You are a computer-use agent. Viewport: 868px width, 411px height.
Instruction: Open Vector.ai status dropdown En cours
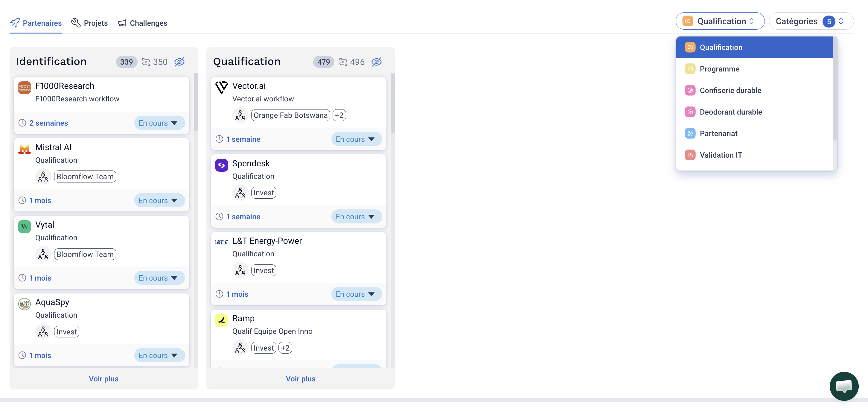point(357,139)
